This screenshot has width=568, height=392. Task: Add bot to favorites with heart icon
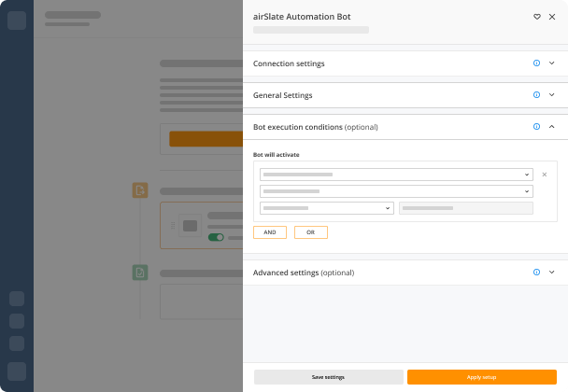(x=537, y=17)
